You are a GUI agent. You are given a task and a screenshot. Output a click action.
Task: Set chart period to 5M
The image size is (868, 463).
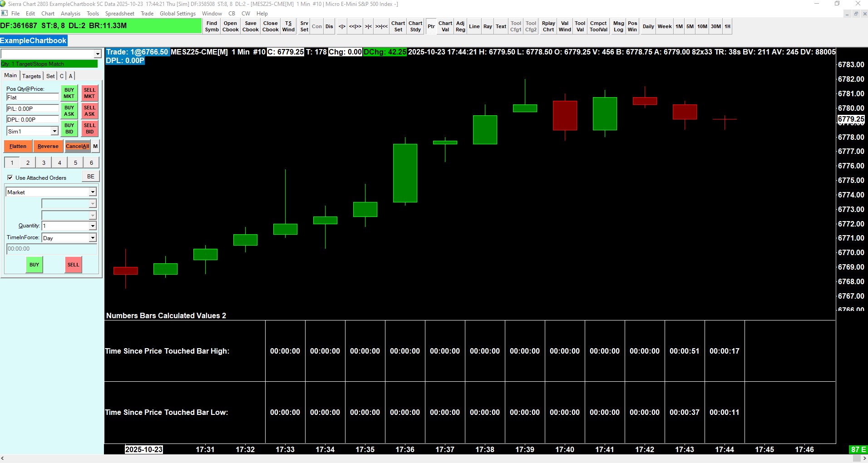pos(690,26)
